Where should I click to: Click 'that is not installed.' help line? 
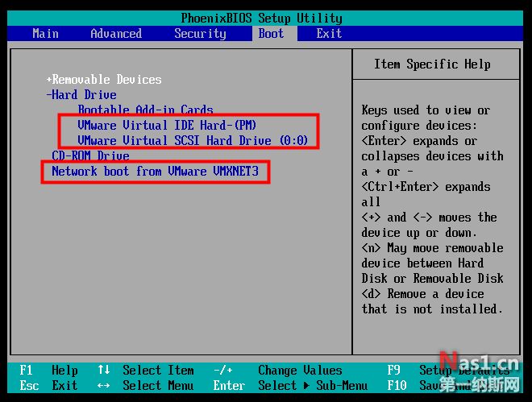[x=432, y=309]
